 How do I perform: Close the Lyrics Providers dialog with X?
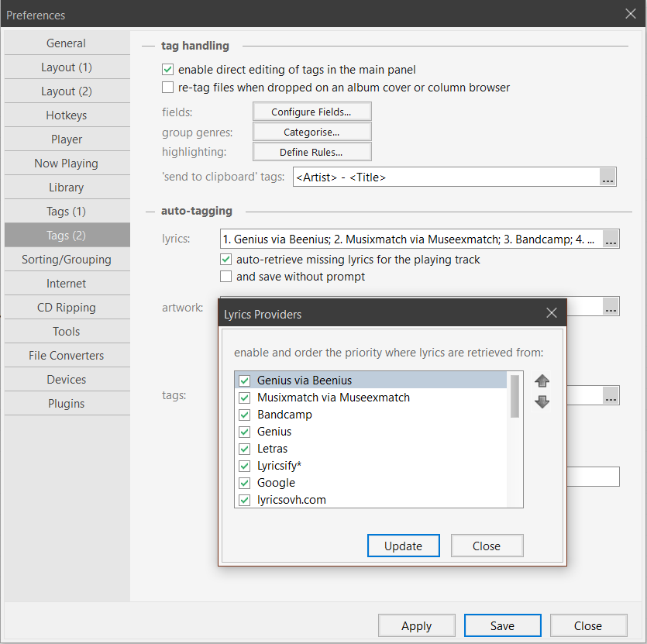[x=552, y=313]
